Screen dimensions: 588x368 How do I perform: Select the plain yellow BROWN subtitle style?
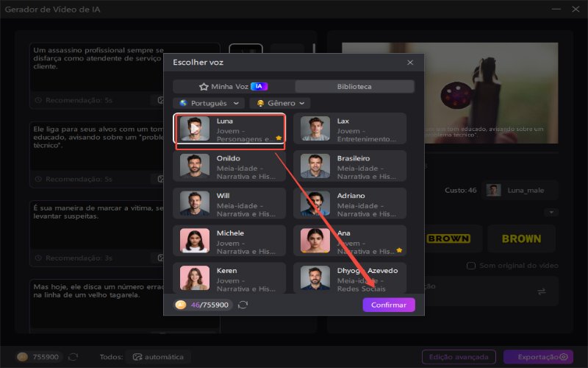click(x=521, y=238)
